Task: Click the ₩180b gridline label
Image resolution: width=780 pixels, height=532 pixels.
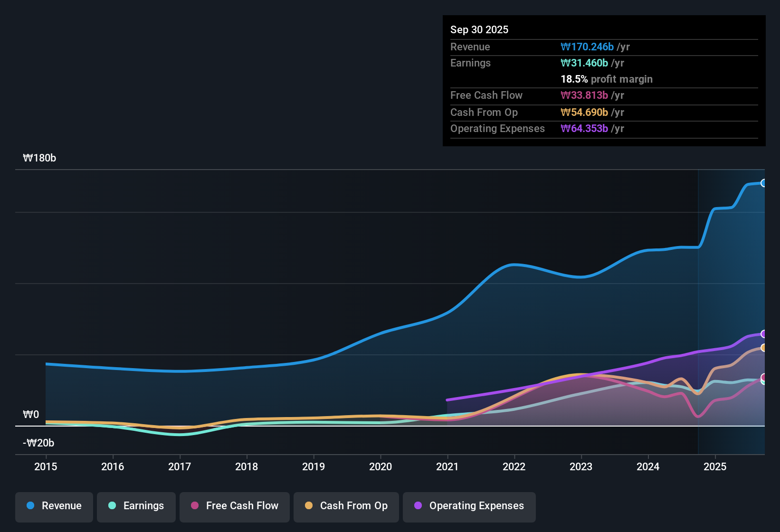Action: (40, 158)
